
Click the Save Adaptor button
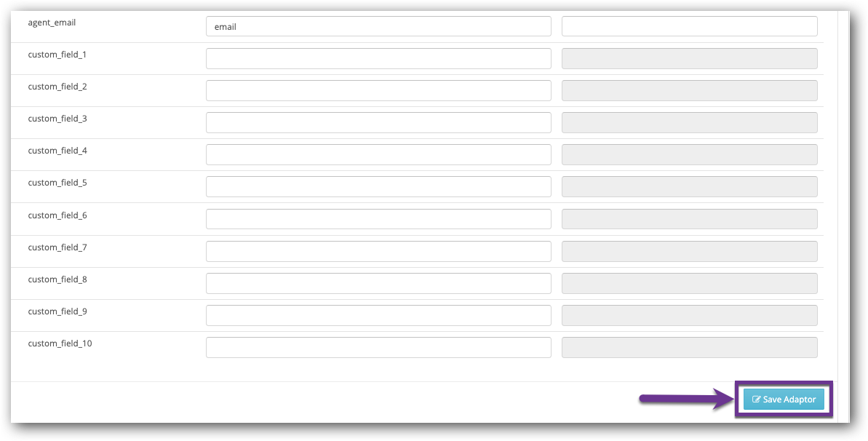pyautogui.click(x=784, y=400)
